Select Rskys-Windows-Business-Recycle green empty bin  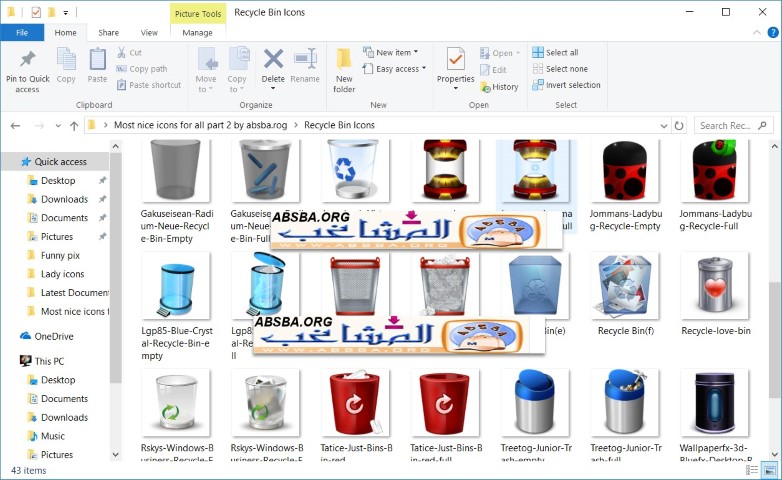[x=176, y=403]
